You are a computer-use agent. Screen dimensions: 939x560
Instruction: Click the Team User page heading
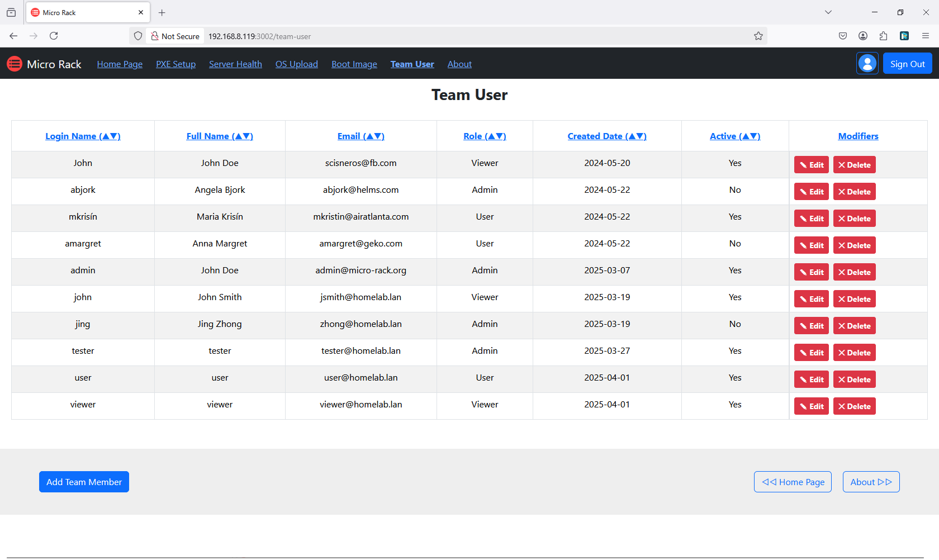tap(469, 94)
